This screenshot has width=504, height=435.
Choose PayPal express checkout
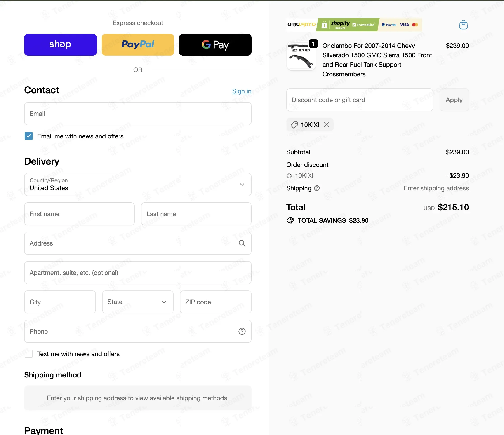point(138,45)
